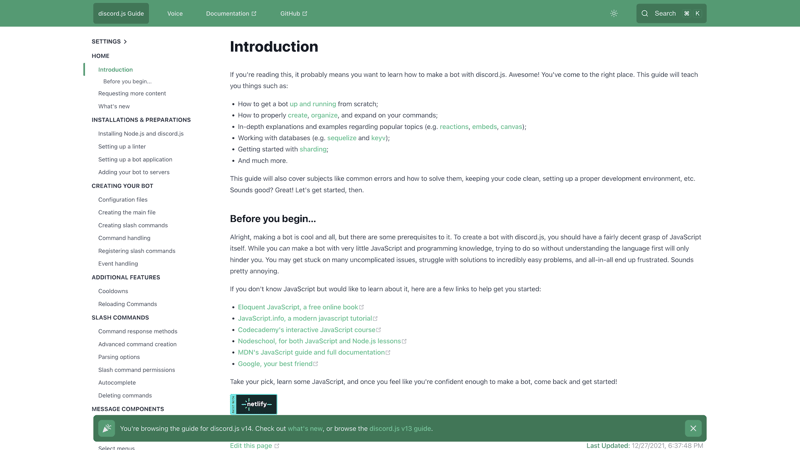Follow the 'canvas' link

[511, 127]
